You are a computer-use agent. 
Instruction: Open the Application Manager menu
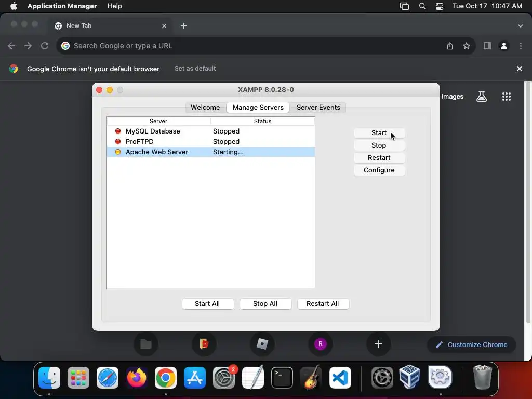pos(62,6)
